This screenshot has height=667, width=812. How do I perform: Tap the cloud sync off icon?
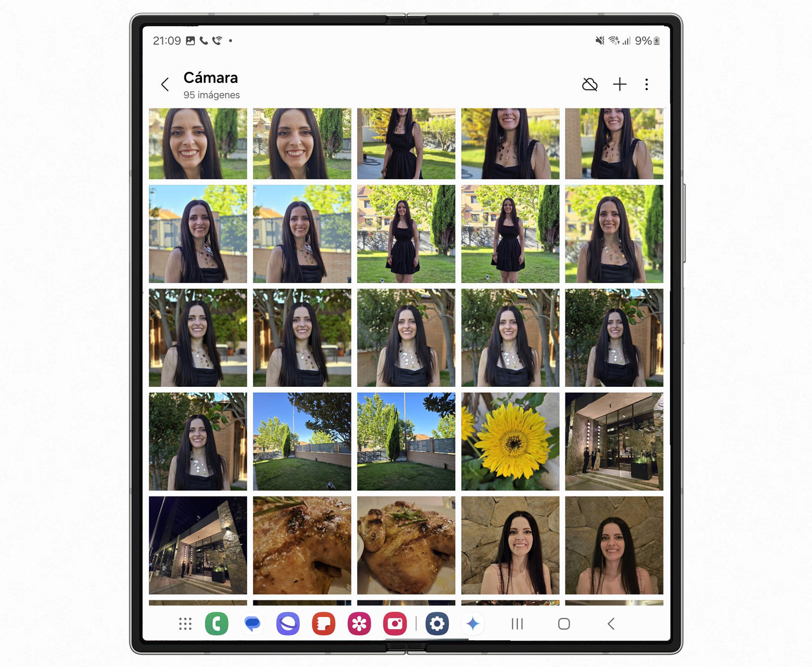pos(590,85)
